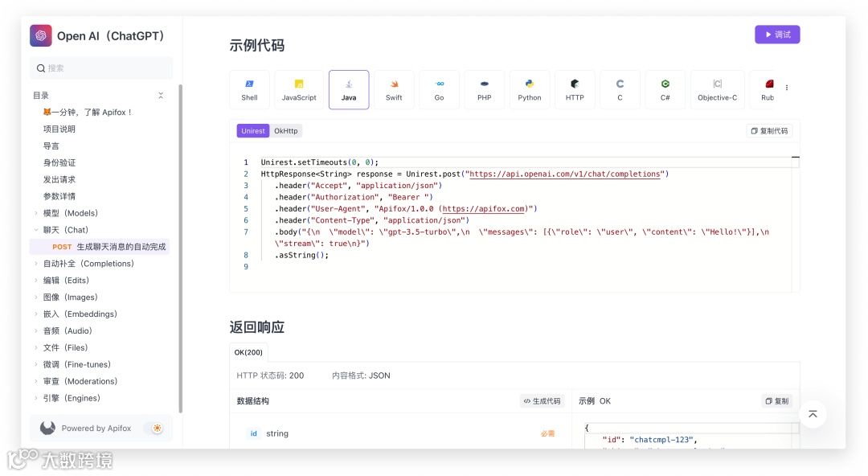Select the Swift language icon

pyautogui.click(x=394, y=84)
